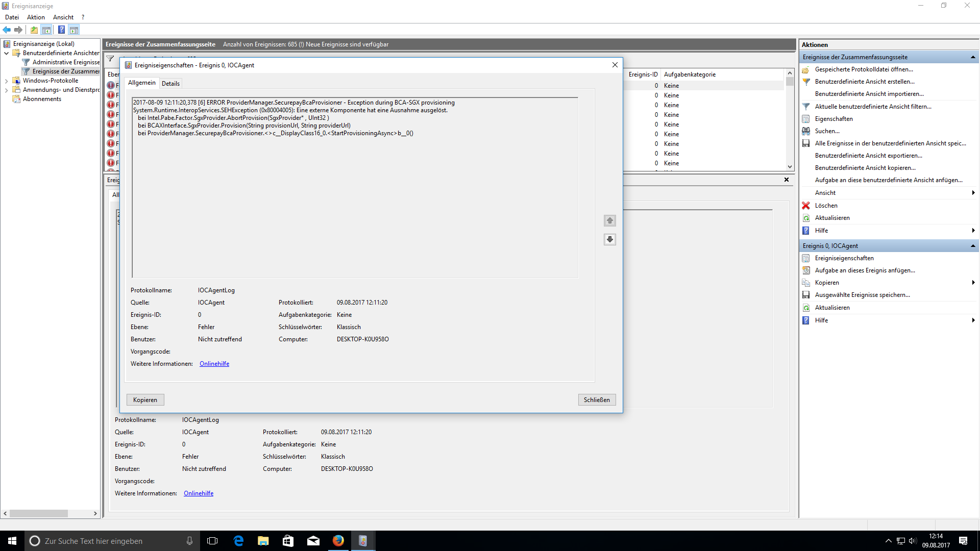Expand the Ansicht submenu arrow

pyautogui.click(x=973, y=193)
